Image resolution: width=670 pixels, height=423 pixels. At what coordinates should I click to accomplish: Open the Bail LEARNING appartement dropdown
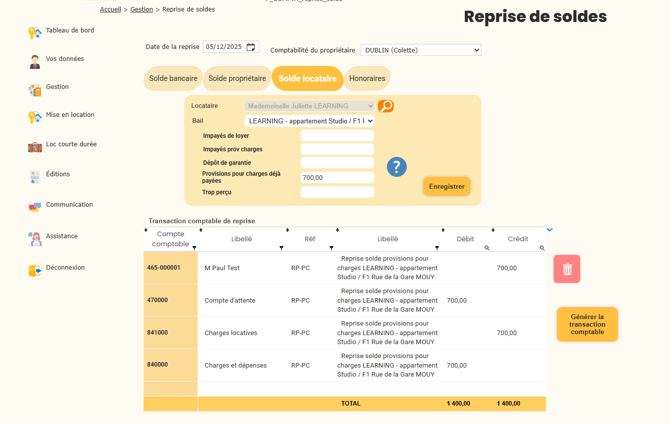coord(310,121)
